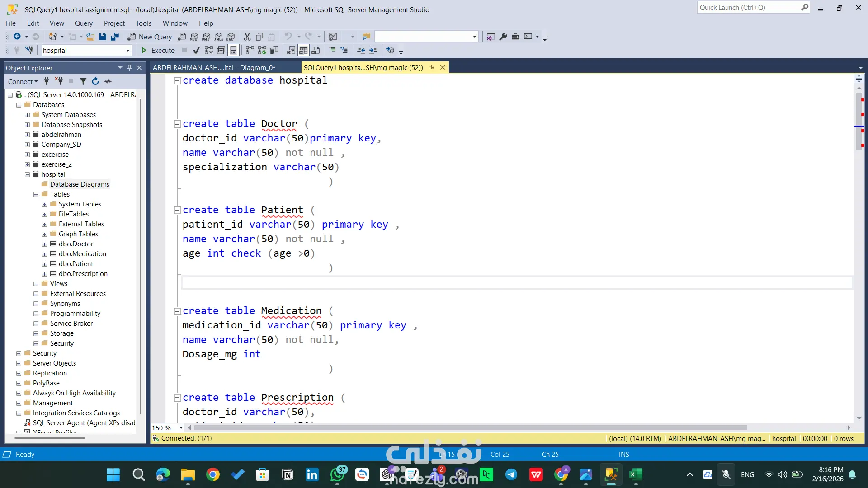Collapse the hospital database node
Image resolution: width=868 pixels, height=488 pixels.
27,174
